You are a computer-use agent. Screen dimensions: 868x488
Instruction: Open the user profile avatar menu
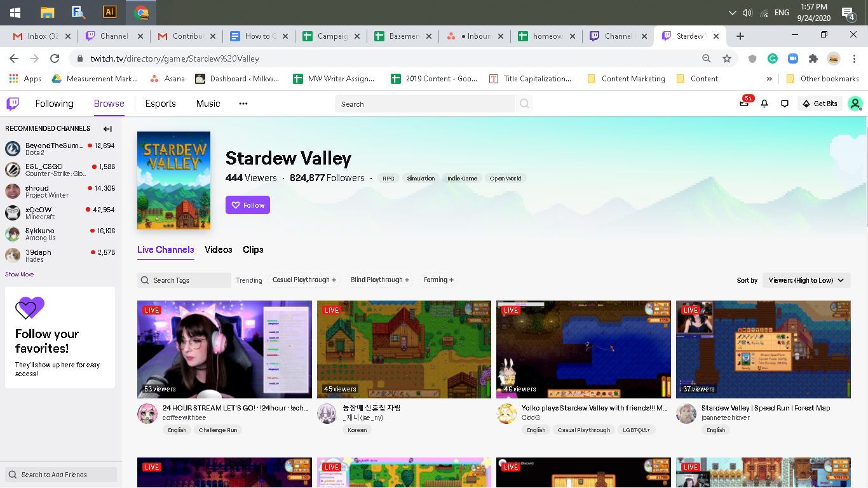pos(855,104)
